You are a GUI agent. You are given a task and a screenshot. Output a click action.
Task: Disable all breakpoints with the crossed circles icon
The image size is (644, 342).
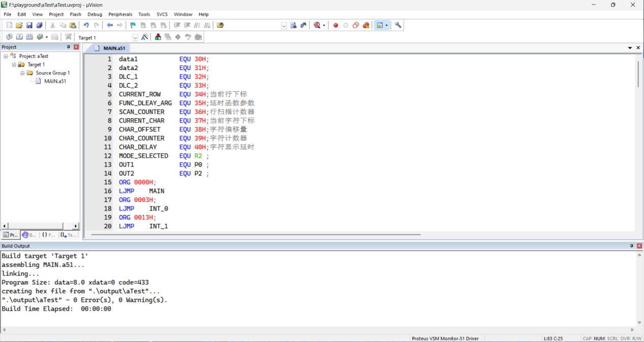pyautogui.click(x=356, y=25)
